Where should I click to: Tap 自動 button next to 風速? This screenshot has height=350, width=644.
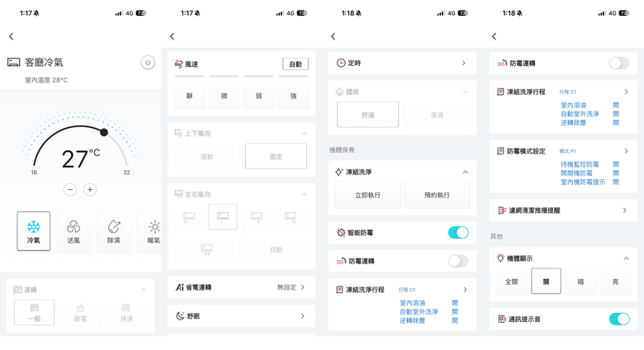(296, 64)
